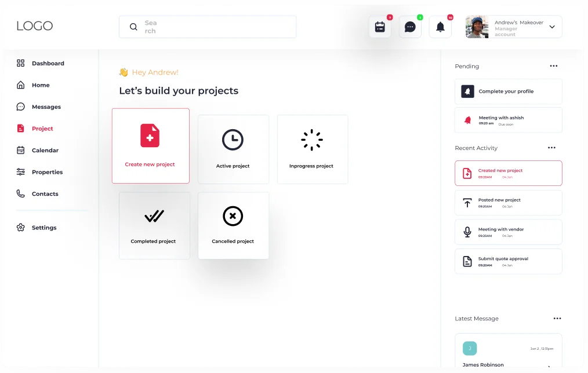Open the chat messages icon in header
Viewport: 588px width, 373px height.
pos(410,27)
